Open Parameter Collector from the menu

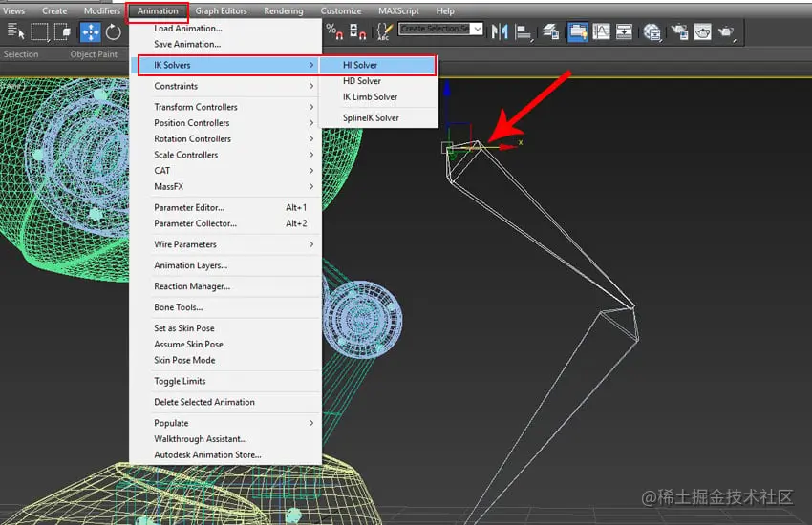225,223
